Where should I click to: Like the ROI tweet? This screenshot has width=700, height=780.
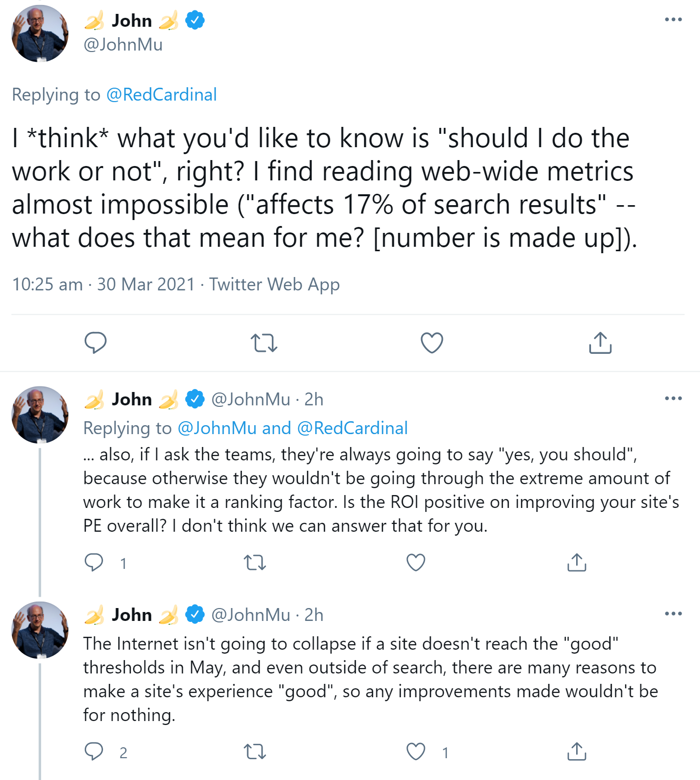point(415,562)
